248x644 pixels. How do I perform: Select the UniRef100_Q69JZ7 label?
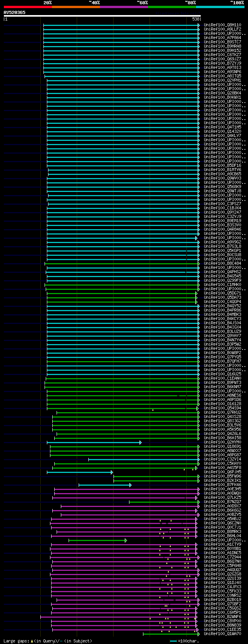[x=222, y=59]
